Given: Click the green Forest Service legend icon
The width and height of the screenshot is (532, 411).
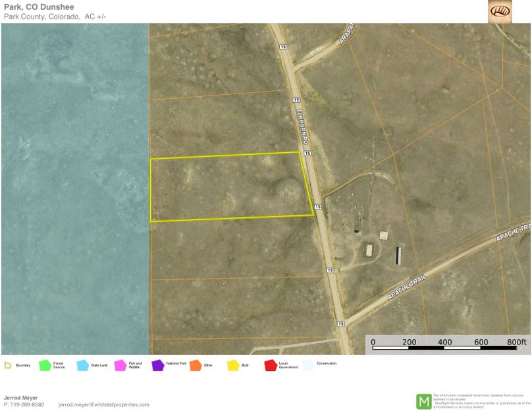Looking at the screenshot, I should tap(45, 365).
